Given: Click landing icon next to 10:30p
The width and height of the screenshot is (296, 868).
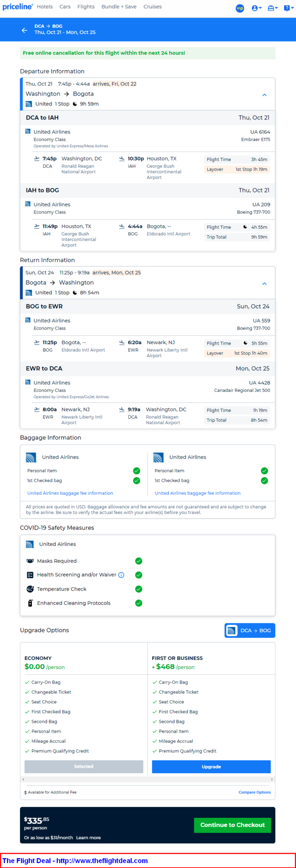Looking at the screenshot, I should coord(122,159).
